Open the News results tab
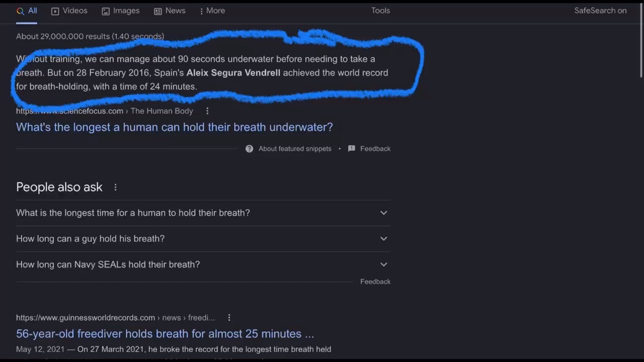The image size is (644, 362). pyautogui.click(x=170, y=11)
